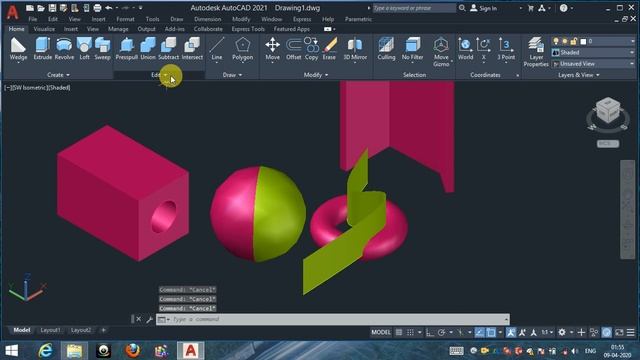Open Windows Start menu
The height and width of the screenshot is (360, 640).
pos(12,351)
